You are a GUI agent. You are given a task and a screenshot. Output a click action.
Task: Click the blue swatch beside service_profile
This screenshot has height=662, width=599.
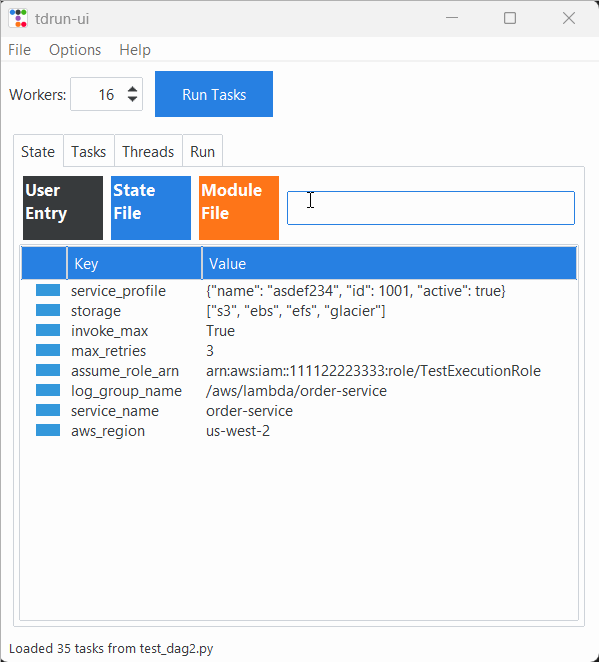tap(48, 290)
